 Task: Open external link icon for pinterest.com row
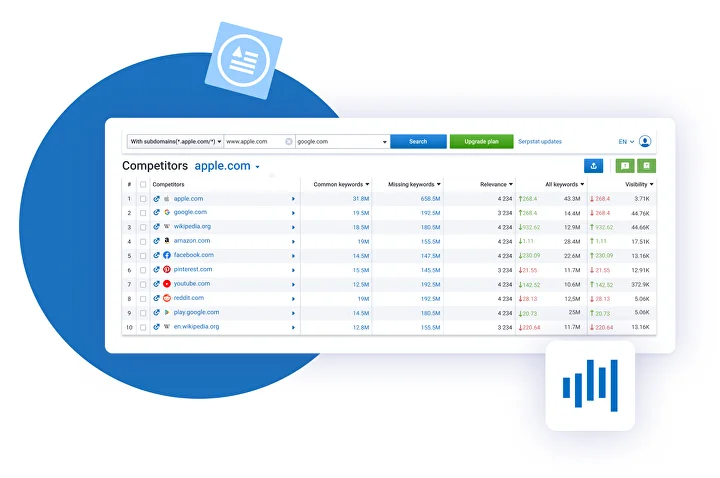point(157,270)
